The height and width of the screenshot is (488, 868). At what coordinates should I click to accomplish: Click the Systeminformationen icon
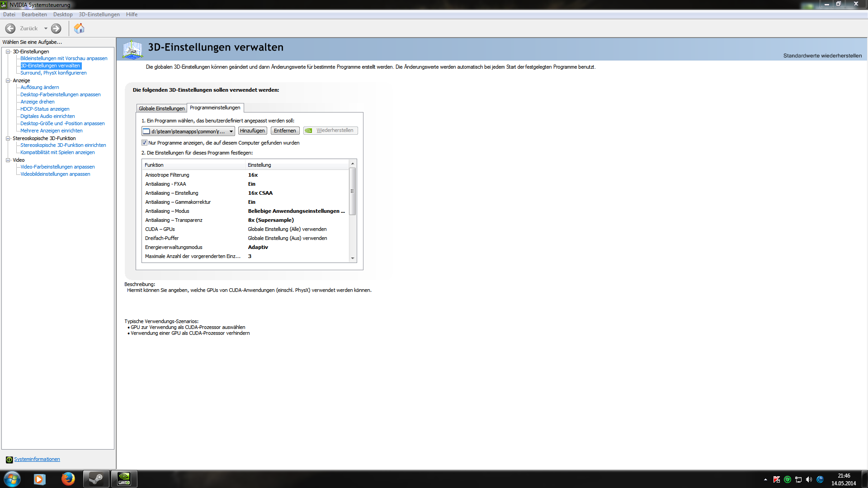click(9, 460)
